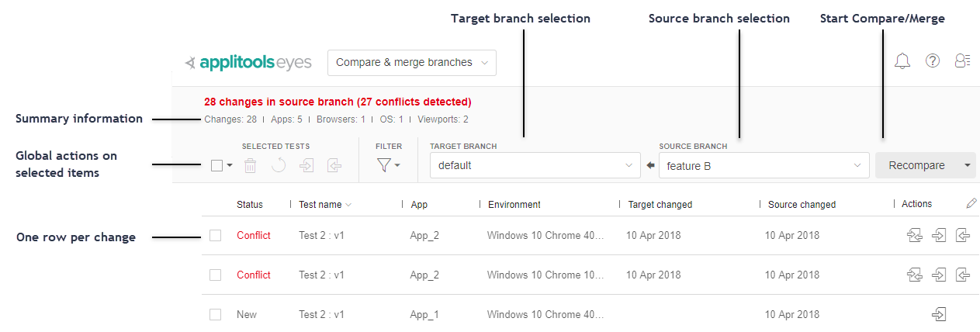Image resolution: width=980 pixels, height=332 pixels.
Task: Click the notifications bell icon
Action: tap(902, 61)
